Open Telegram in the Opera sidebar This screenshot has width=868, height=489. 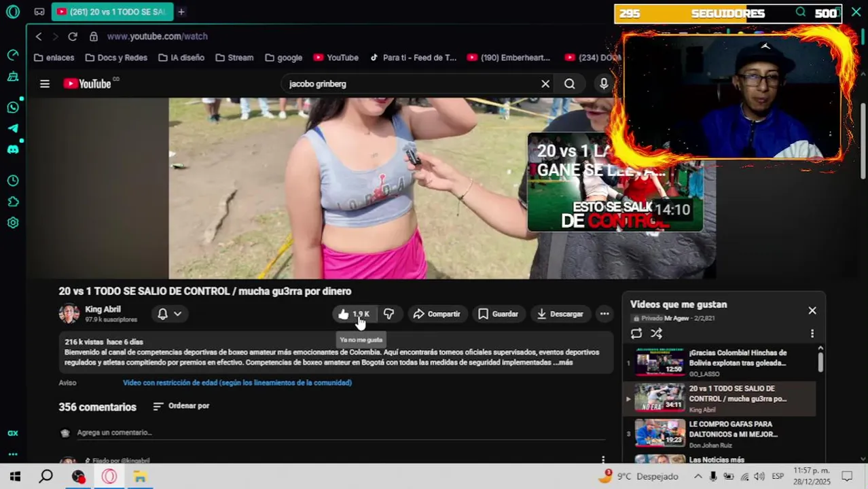point(12,128)
